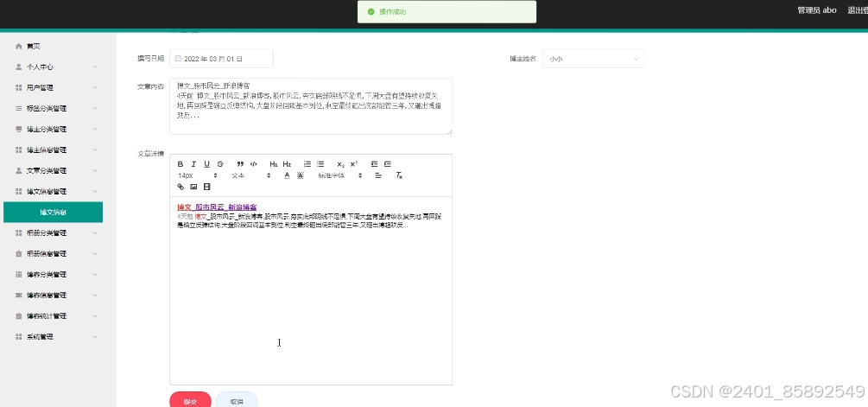The width and height of the screenshot is (868, 407).
Task: Decrease indent with the outdent icon
Action: pos(374,164)
